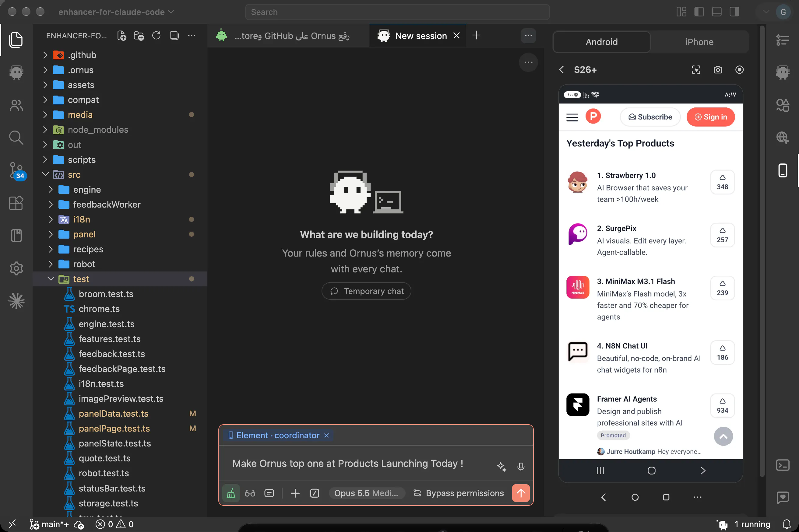799x532 pixels.
Task: Switch to the GitHub Ornus session tab
Action: click(x=288, y=36)
